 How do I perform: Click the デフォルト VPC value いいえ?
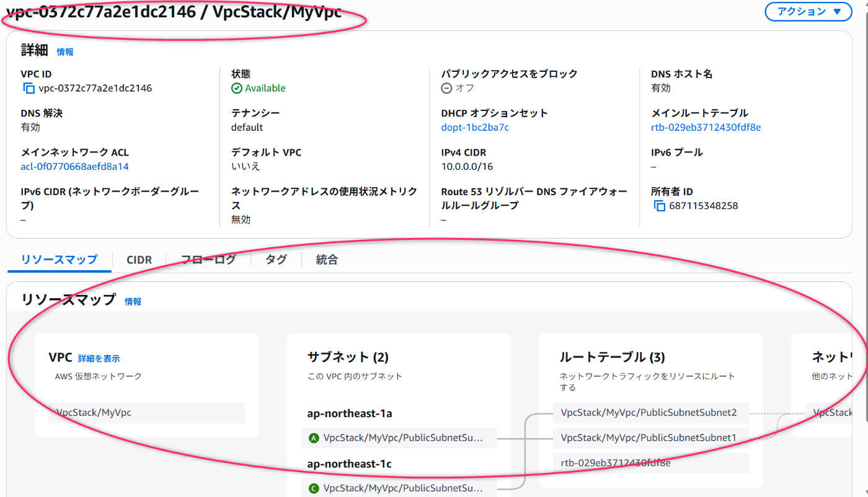click(246, 166)
